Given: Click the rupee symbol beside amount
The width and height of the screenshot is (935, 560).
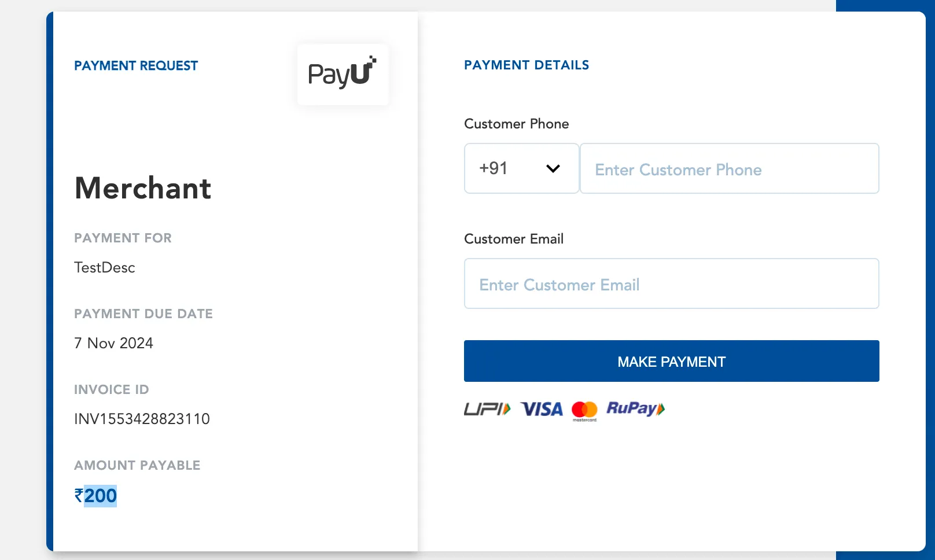Looking at the screenshot, I should point(79,496).
